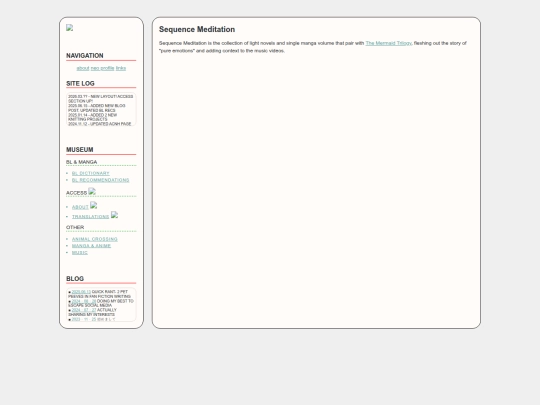Click the NAVIGATION section heading

85,55
